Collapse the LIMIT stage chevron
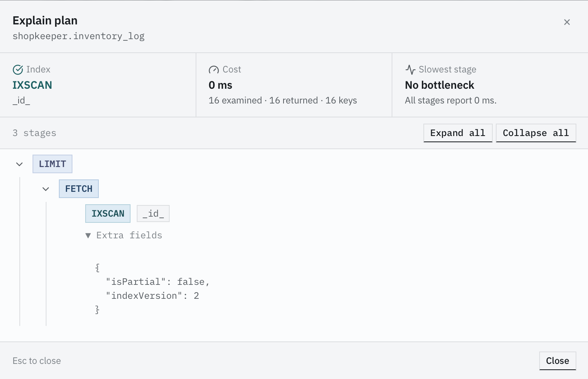 (x=19, y=164)
